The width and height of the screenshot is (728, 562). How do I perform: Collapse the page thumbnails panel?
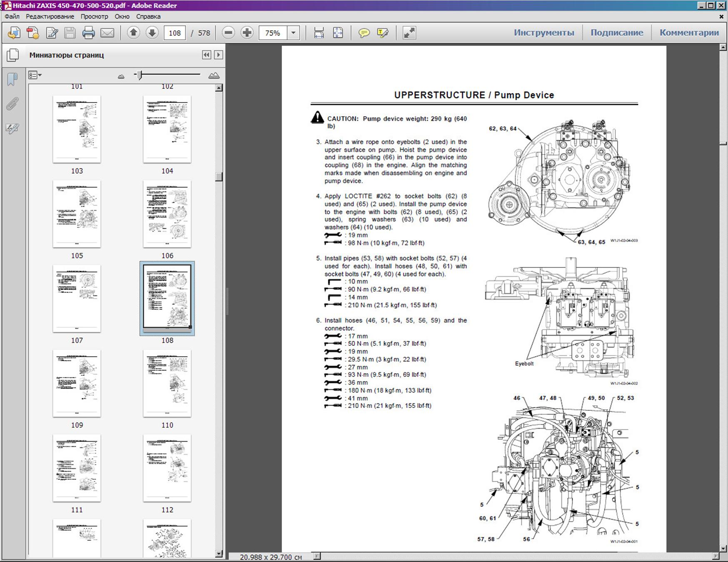[x=207, y=55]
